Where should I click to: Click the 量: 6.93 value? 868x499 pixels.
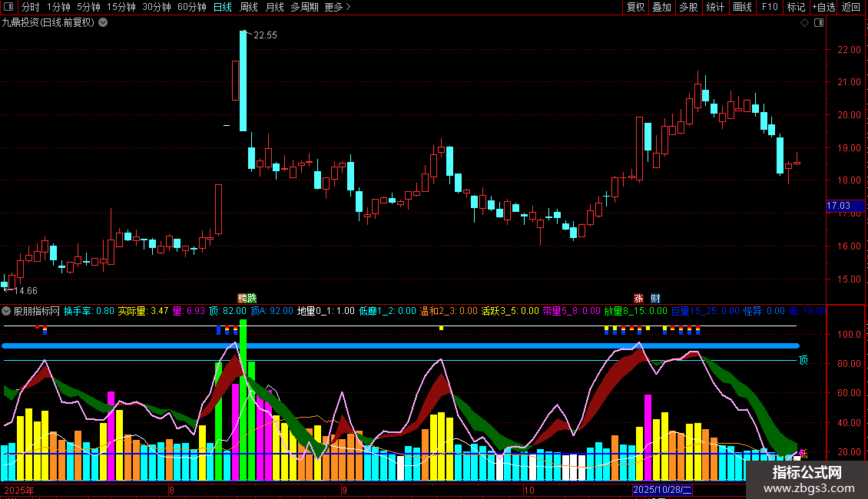click(x=189, y=311)
